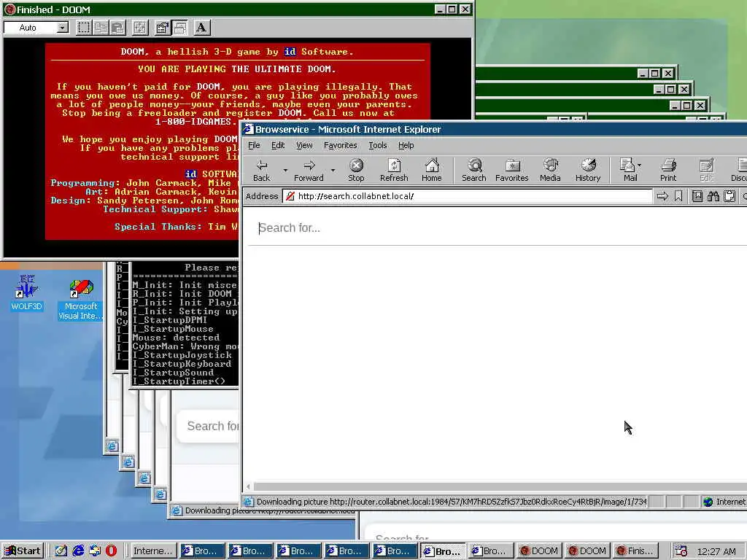Open the Back button history dropdown arrow
Screen dimensions: 747x560
pyautogui.click(x=285, y=171)
